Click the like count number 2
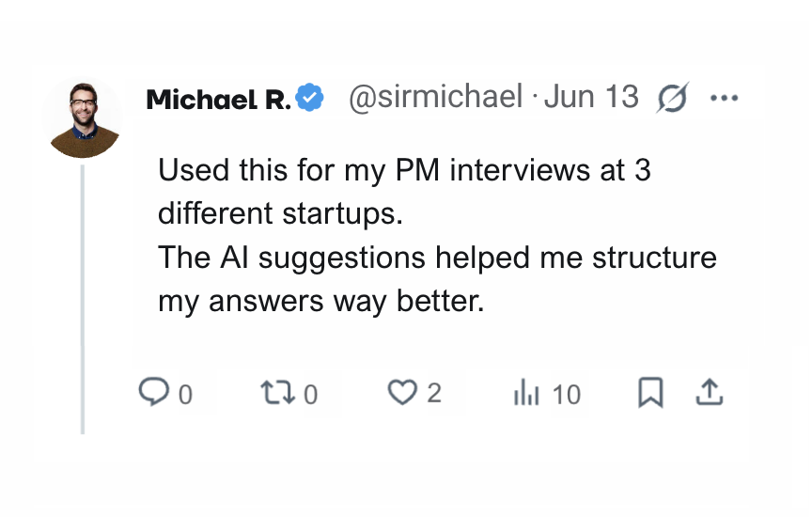812x517 pixels. point(434,393)
